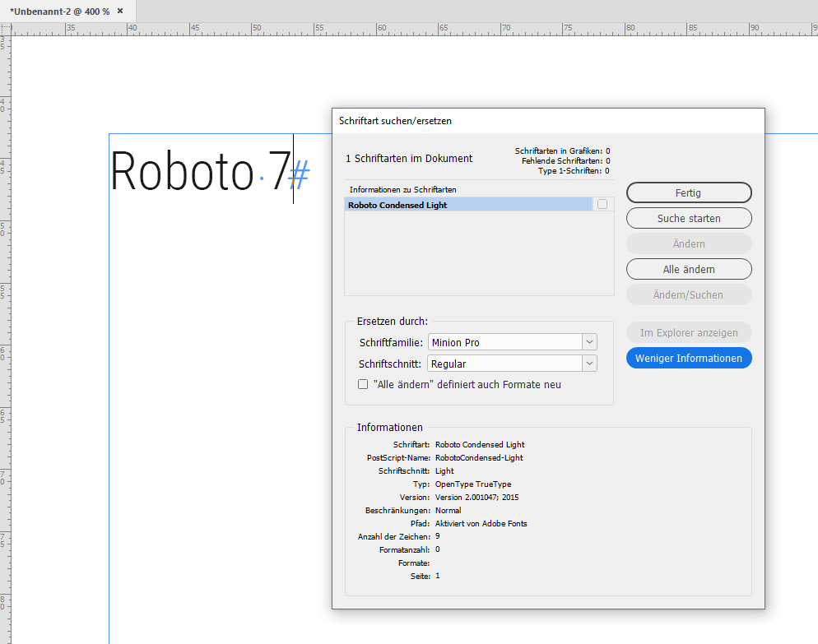This screenshot has width=818, height=644.
Task: Click the "Fertig" button
Action: point(689,192)
